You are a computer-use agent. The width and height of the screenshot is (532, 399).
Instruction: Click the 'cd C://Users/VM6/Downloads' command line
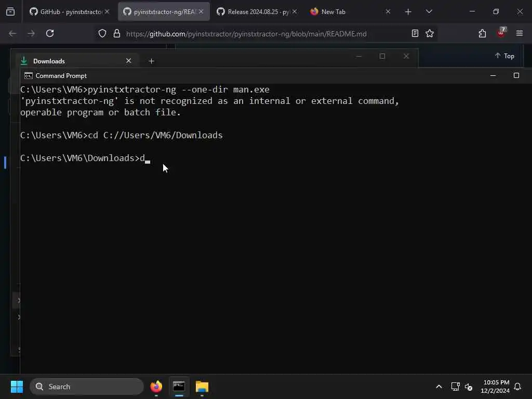click(122, 135)
